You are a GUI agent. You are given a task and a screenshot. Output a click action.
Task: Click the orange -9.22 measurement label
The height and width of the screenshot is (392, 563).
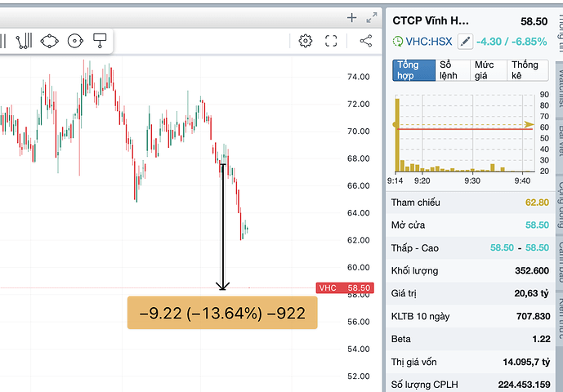tap(221, 313)
